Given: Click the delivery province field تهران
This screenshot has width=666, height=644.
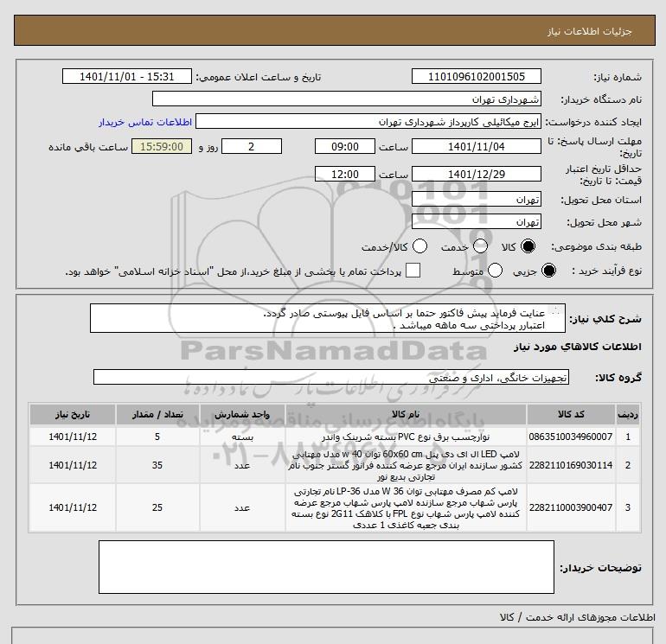Looking at the screenshot, I should pos(476,200).
